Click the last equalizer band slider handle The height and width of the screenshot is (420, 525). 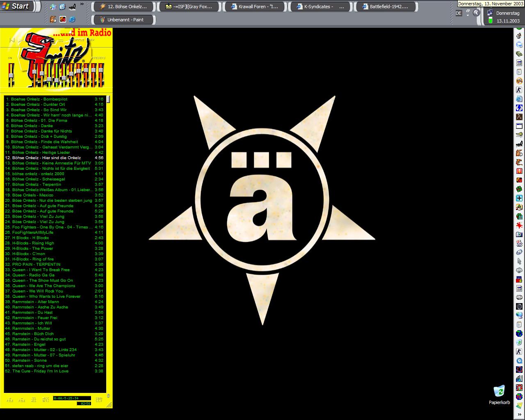coord(100,70)
